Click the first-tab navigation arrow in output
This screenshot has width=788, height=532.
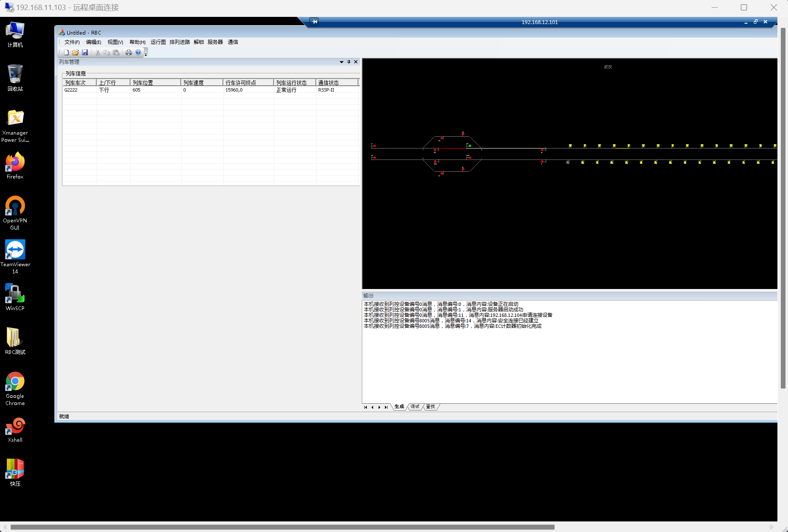pyautogui.click(x=366, y=407)
